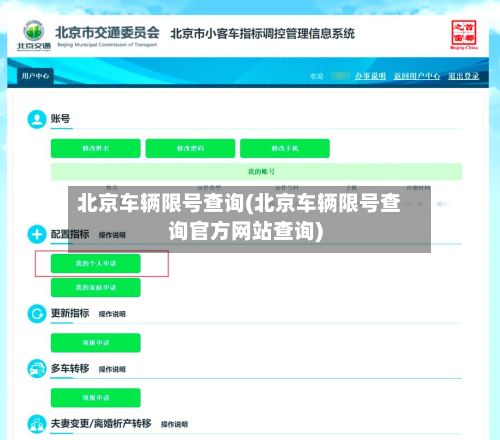Click the 多车转移 section heading
This screenshot has width=500, height=440.
[x=70, y=368]
